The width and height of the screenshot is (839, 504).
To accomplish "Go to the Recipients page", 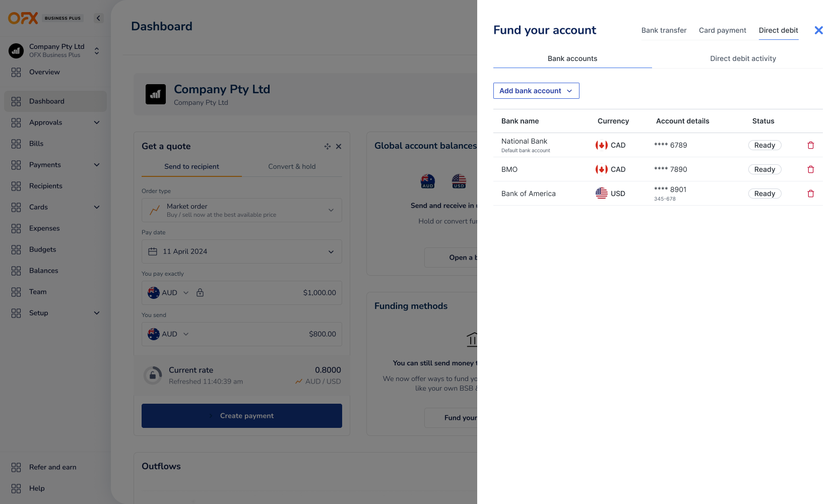I will pos(46,186).
